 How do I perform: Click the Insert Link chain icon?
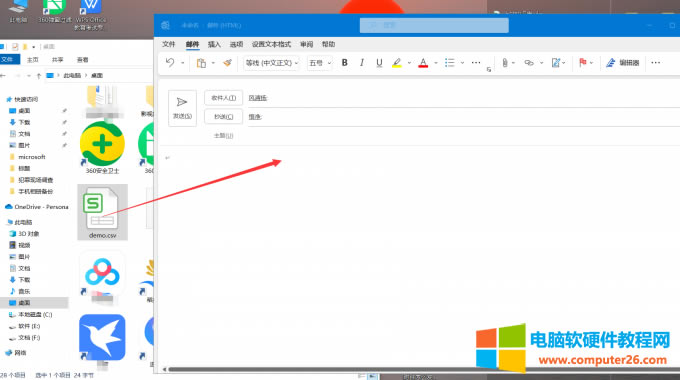529,63
